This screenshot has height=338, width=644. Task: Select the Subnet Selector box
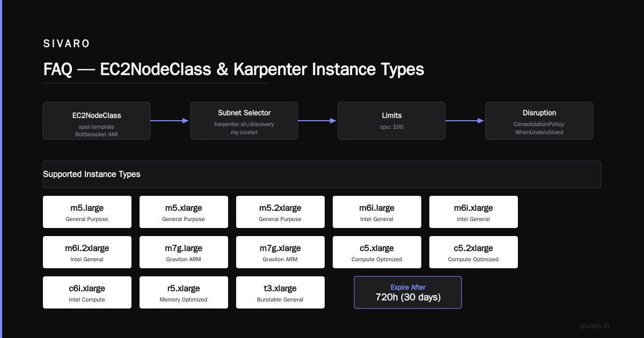pos(244,121)
